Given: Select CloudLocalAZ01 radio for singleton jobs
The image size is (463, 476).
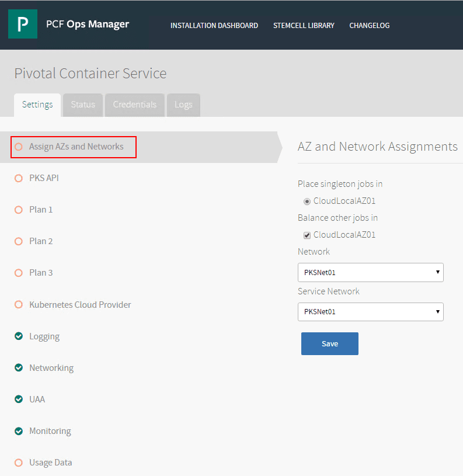Looking at the screenshot, I should point(307,201).
